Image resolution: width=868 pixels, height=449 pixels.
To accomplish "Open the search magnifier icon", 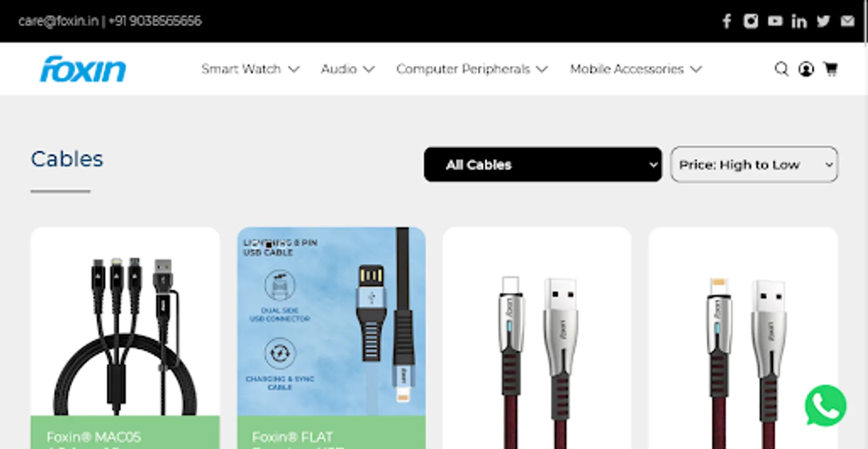I will point(782,69).
